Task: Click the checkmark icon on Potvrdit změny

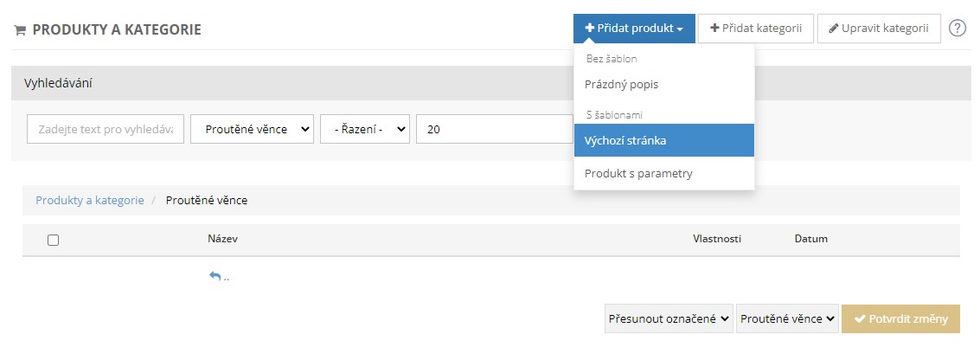Action: click(860, 318)
